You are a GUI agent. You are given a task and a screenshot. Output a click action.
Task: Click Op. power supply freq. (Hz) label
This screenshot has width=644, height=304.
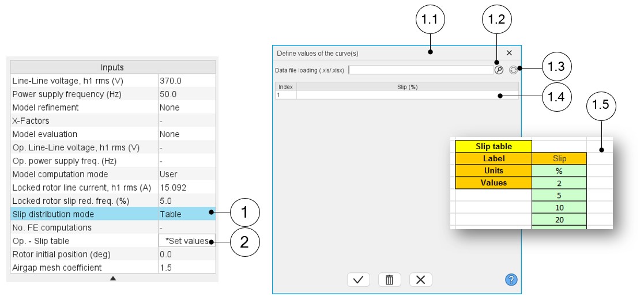(63, 161)
